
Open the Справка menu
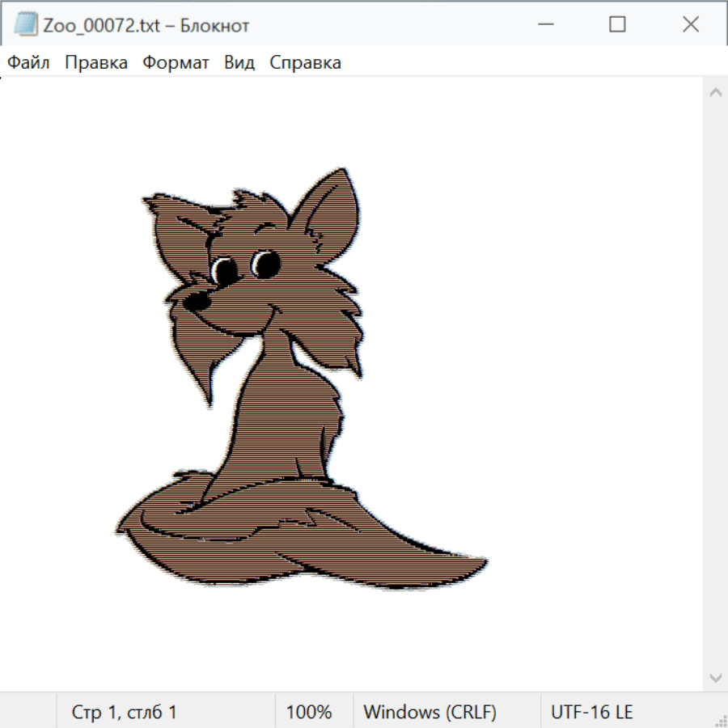coord(305,62)
